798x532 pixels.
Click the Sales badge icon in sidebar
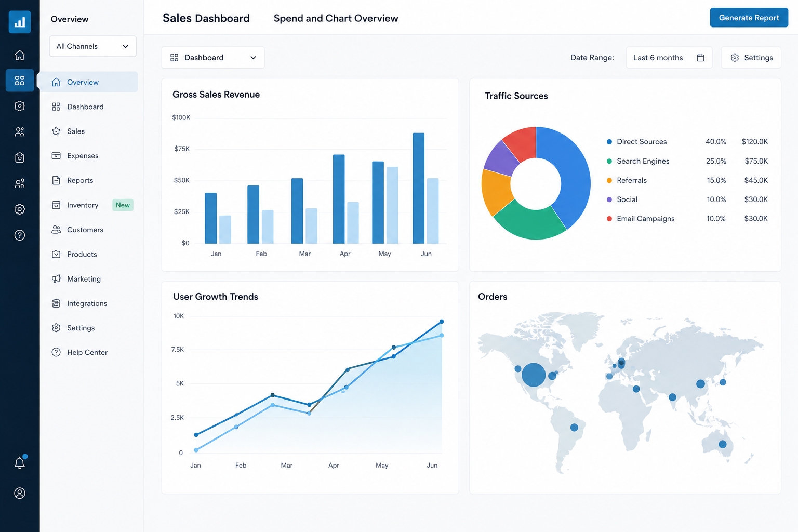point(56,131)
